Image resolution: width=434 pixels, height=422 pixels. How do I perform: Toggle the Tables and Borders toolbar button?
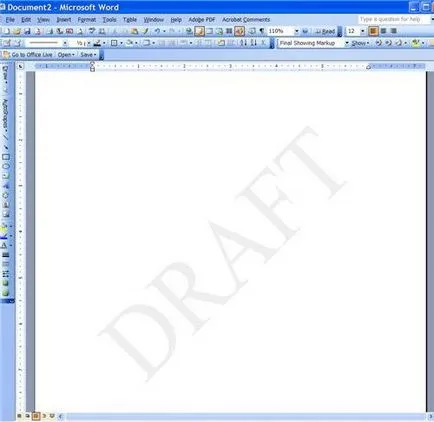(x=199, y=31)
